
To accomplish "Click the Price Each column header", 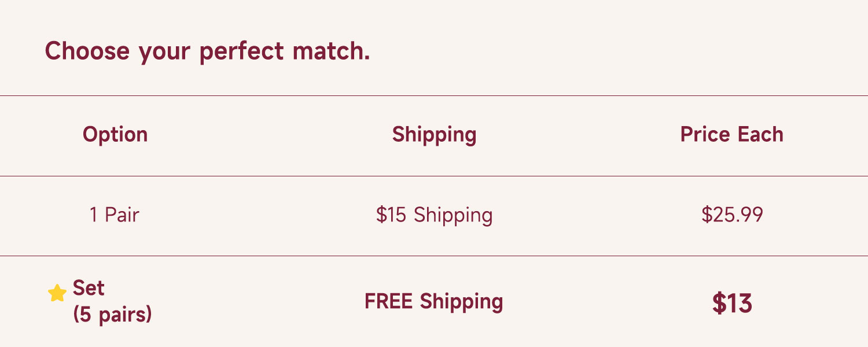I will point(731,134).
